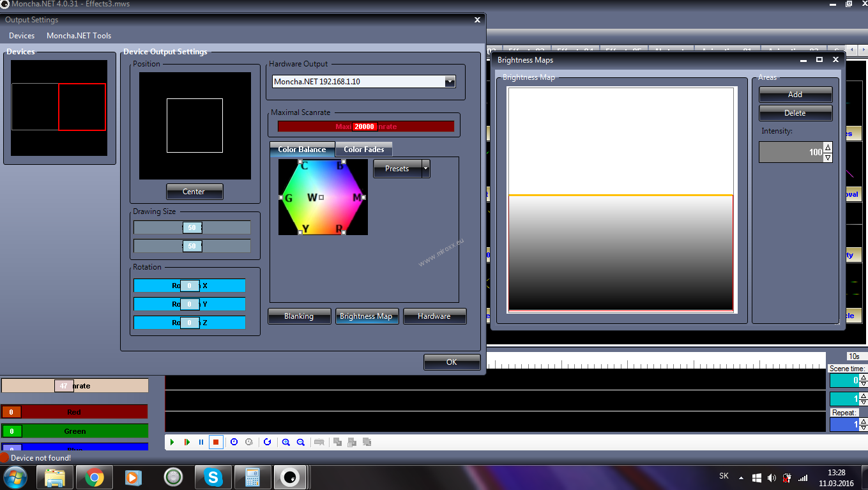Viewport: 868px width, 490px height.
Task: Confirm Output Settings with OK
Action: coord(452,362)
